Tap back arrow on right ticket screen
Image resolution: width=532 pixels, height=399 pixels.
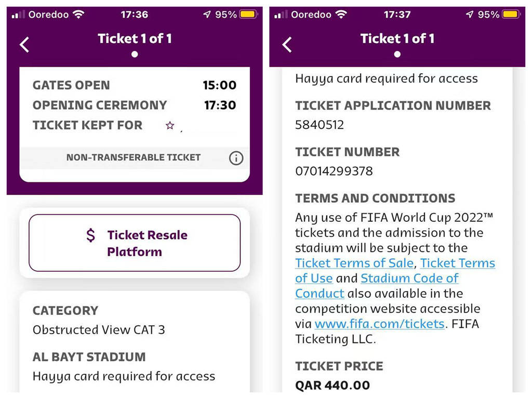287,45
